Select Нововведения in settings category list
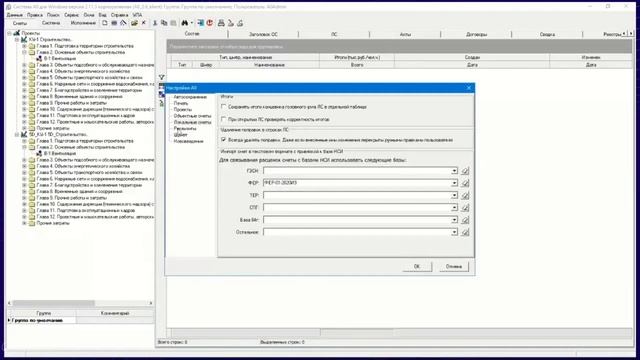The height and width of the screenshot is (360, 640). (189, 141)
